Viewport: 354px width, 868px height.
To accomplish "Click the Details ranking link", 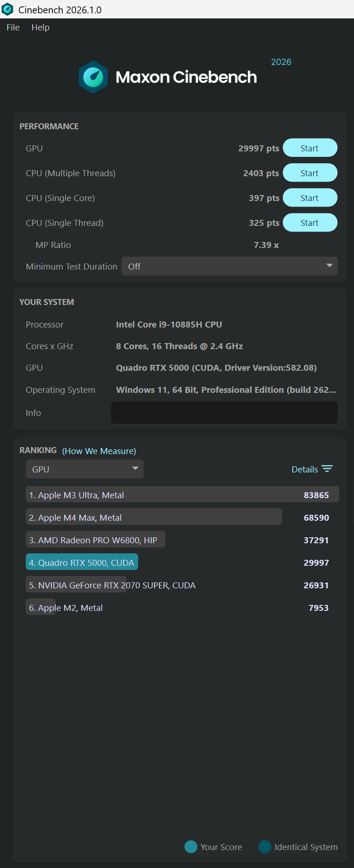I will [x=305, y=469].
